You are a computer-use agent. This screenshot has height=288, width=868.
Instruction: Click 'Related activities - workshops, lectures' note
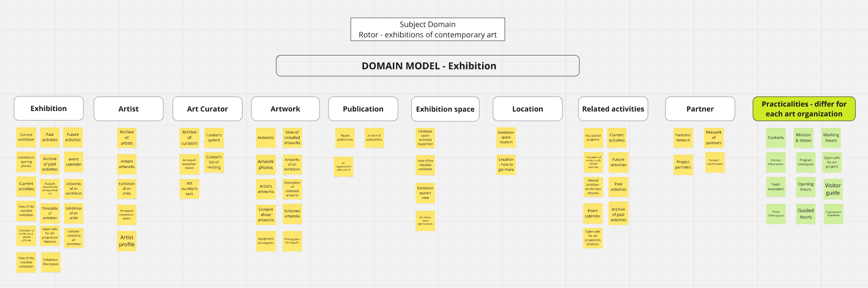click(593, 187)
